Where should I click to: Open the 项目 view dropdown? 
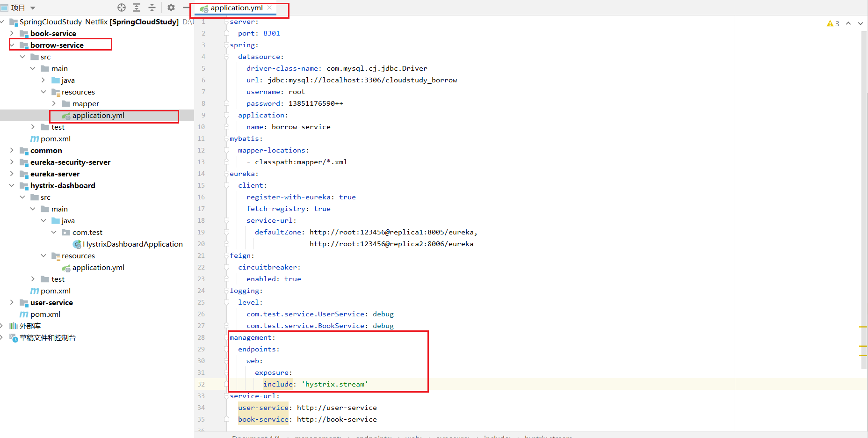[x=33, y=8]
